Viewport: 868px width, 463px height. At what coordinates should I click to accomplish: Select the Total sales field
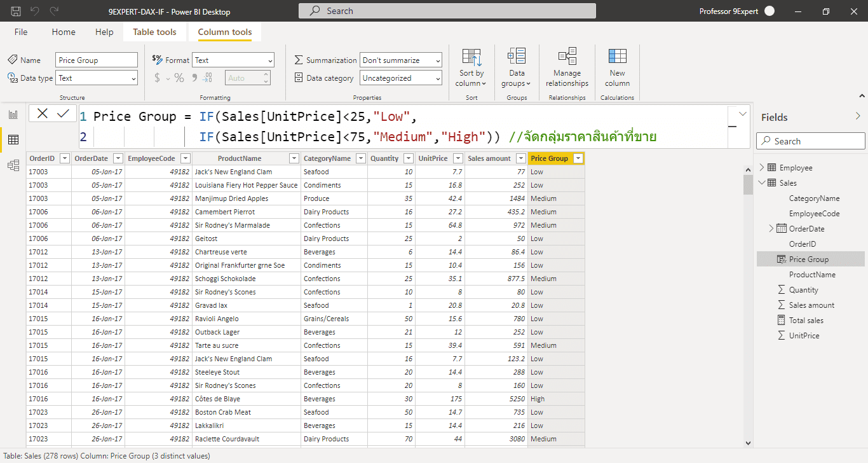tap(806, 321)
